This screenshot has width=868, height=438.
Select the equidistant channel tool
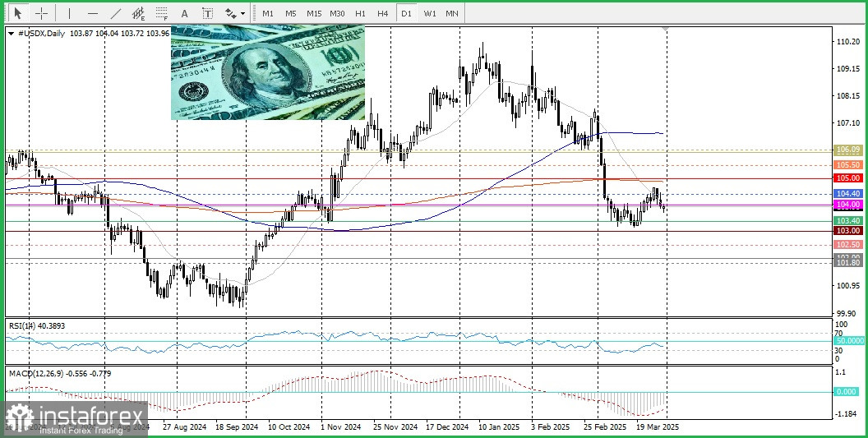click(139, 13)
